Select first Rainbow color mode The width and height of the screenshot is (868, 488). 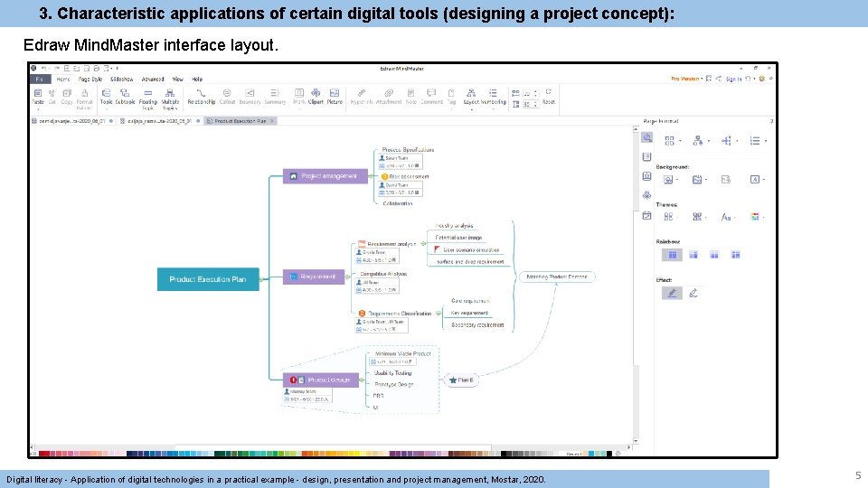tap(672, 255)
